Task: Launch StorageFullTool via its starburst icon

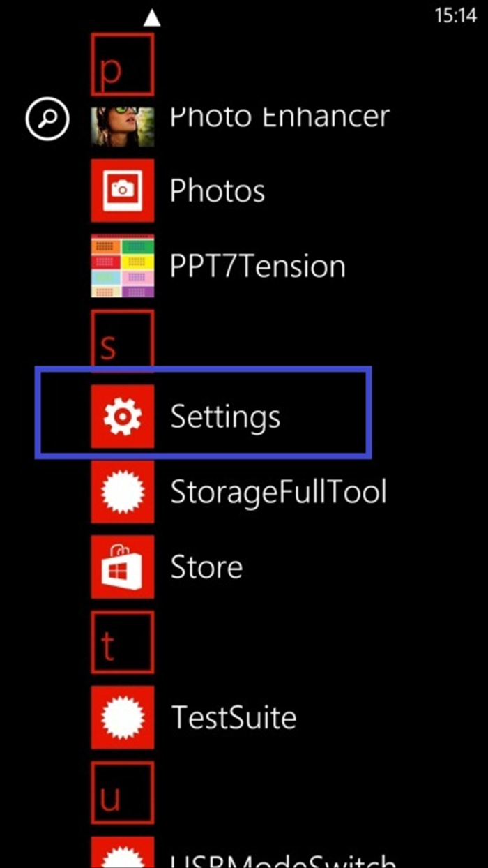Action: (x=123, y=492)
